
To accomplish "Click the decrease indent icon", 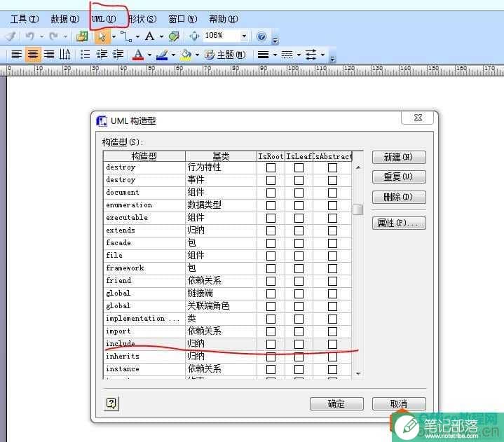I will [x=102, y=55].
